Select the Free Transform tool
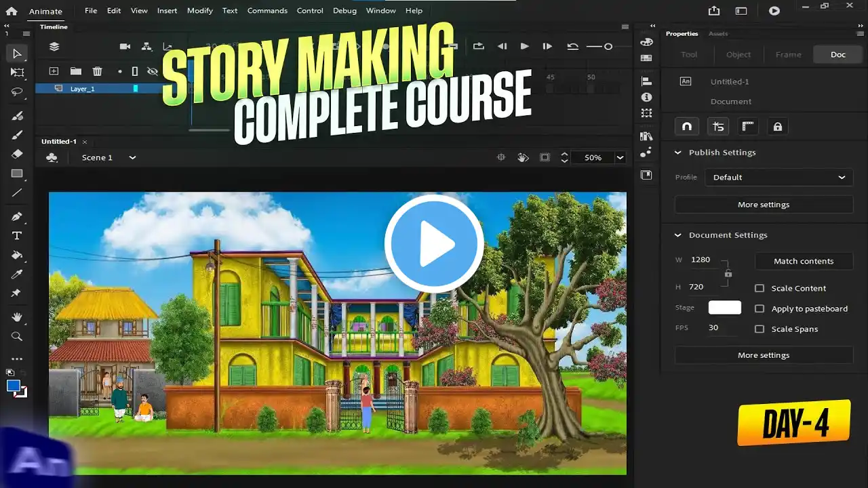 pos(17,73)
